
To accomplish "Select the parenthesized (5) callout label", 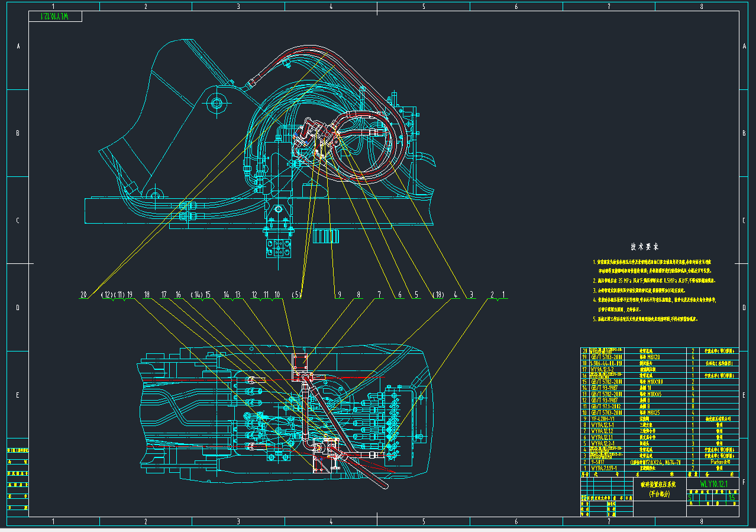I will (297, 295).
